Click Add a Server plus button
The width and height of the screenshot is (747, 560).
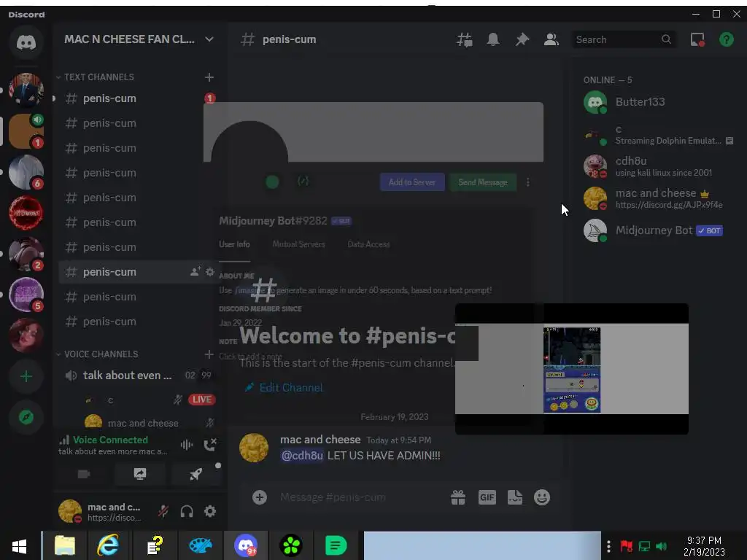(x=26, y=377)
